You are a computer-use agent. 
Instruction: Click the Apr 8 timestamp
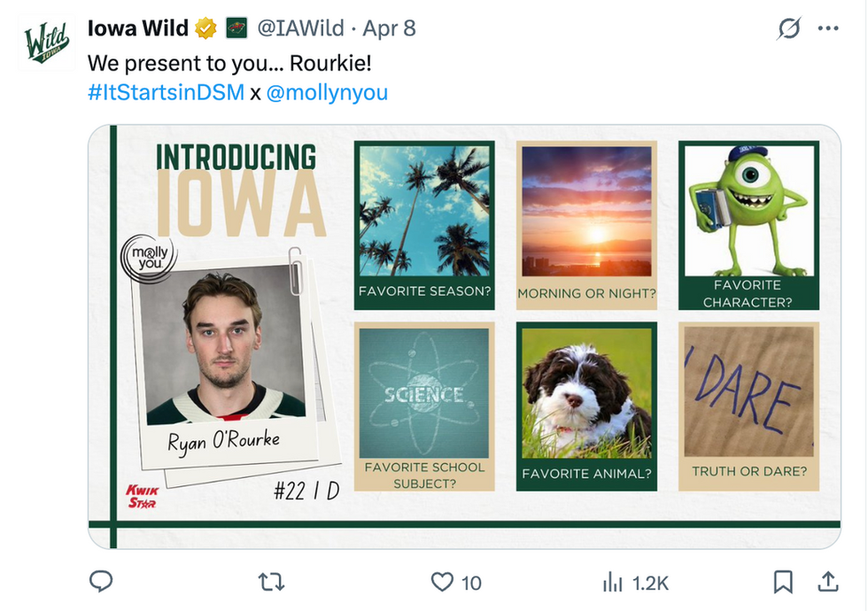point(389,29)
